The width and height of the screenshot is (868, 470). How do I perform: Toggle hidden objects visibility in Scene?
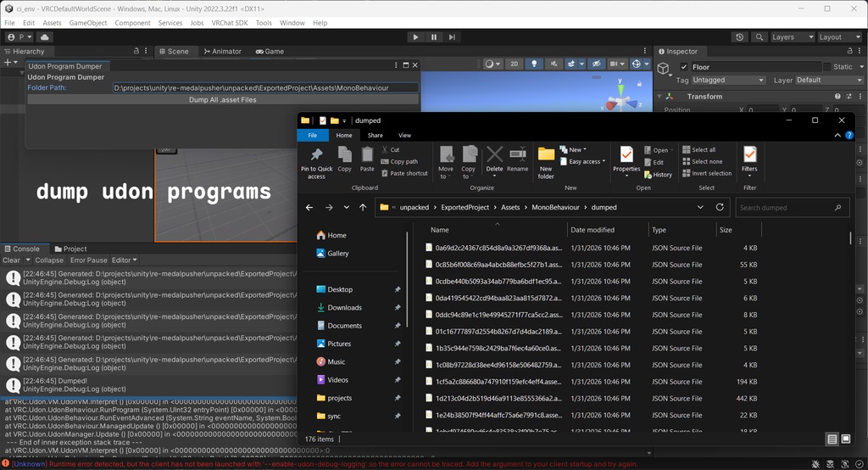click(x=596, y=64)
